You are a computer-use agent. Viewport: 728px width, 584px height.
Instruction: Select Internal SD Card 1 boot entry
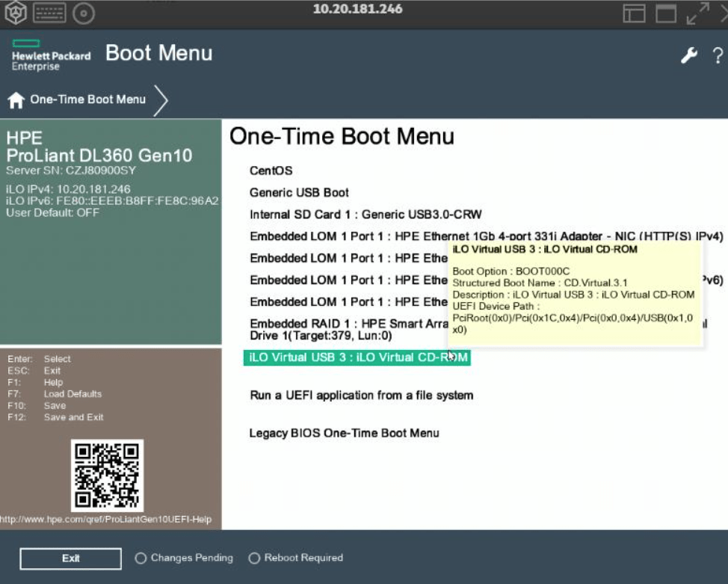(365, 214)
